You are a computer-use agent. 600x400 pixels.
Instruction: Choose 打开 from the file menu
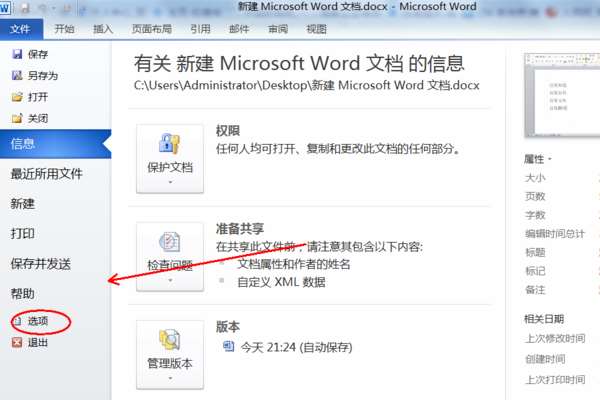click(x=38, y=97)
